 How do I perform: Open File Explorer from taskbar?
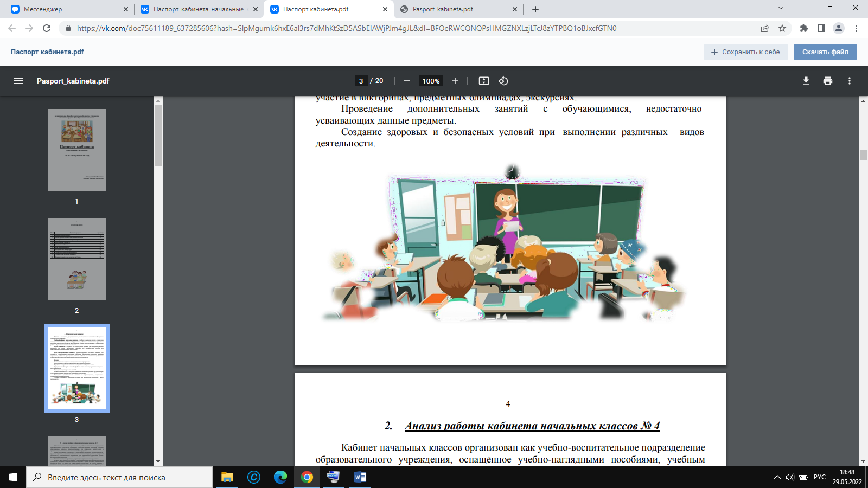coord(227,477)
